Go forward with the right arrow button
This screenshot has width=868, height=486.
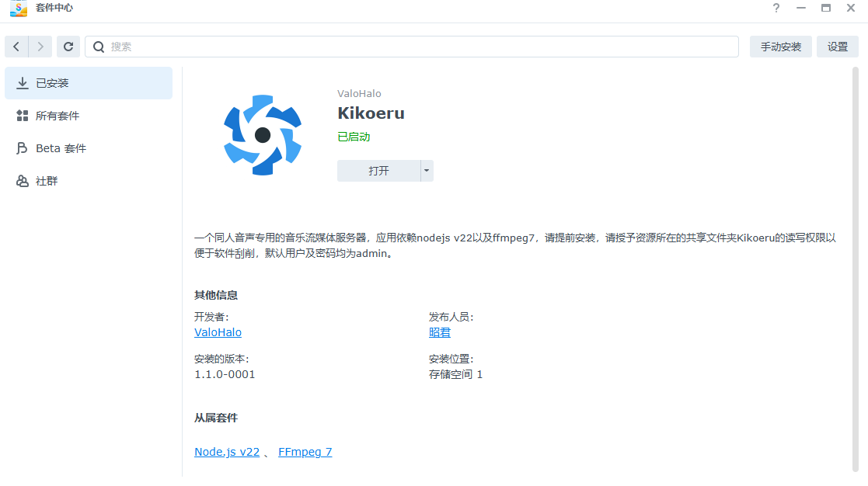(x=40, y=47)
